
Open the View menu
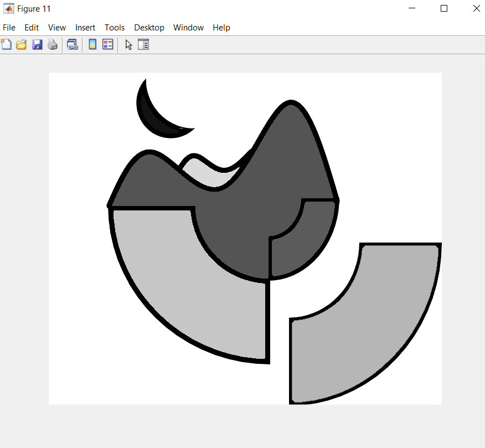(x=56, y=27)
